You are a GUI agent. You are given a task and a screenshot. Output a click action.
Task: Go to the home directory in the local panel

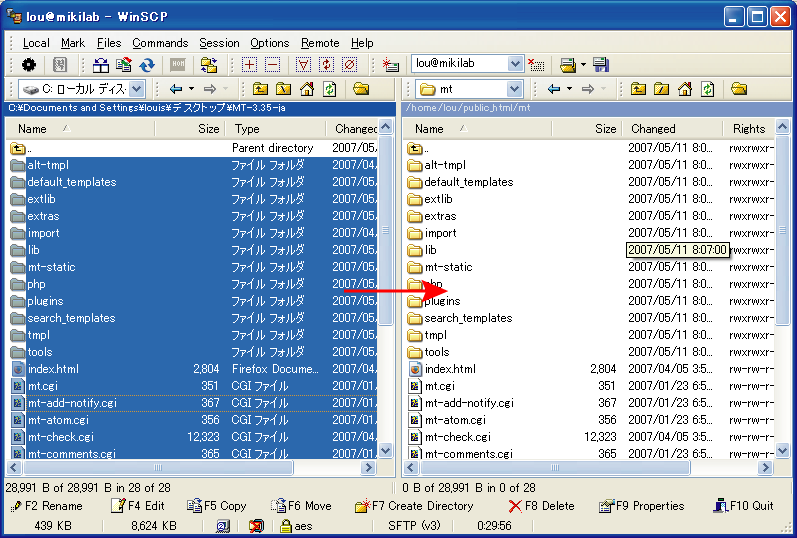(307, 89)
